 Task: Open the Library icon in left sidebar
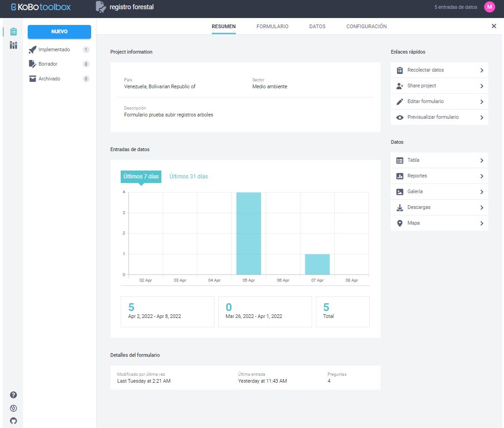[13, 45]
